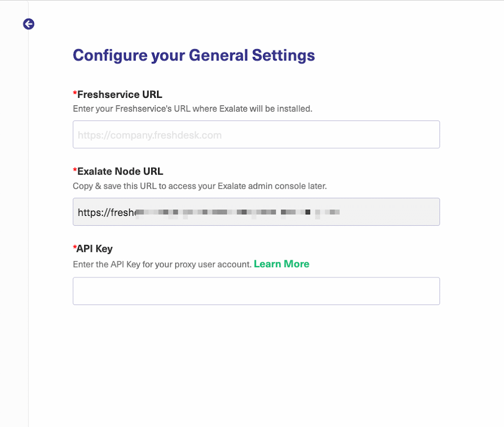Click the red asterisk beside Exalate Node URL
Image resolution: width=504 pixels, height=427 pixels.
coord(75,171)
